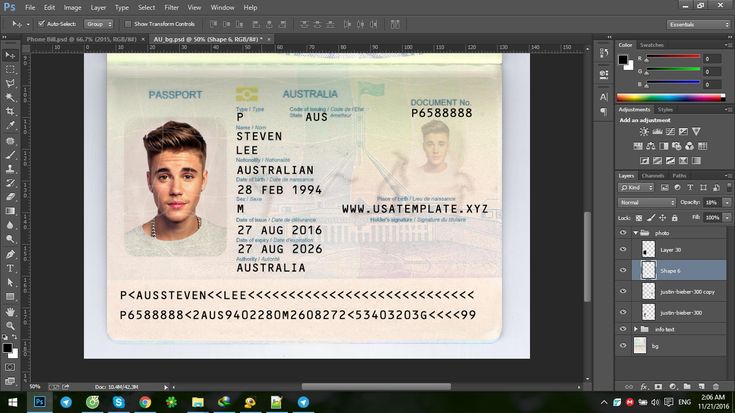
Task: Select the Horizontal Type tool
Action: (10, 268)
